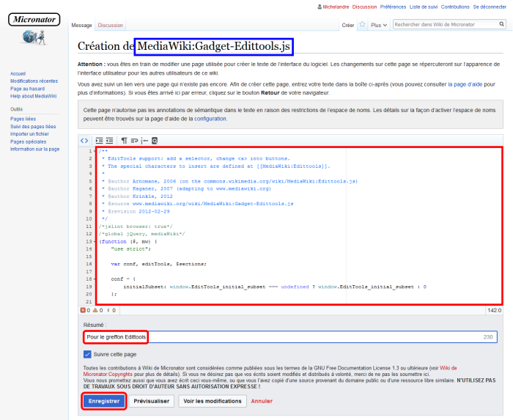The image size is (513, 420).
Task: Click the outdent code toolbar icon
Action: pos(109,141)
